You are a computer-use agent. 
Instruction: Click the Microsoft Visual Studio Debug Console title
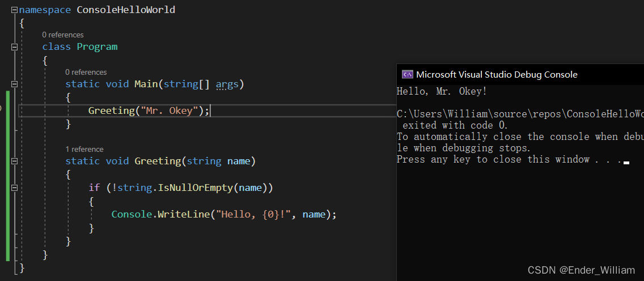tap(497, 74)
